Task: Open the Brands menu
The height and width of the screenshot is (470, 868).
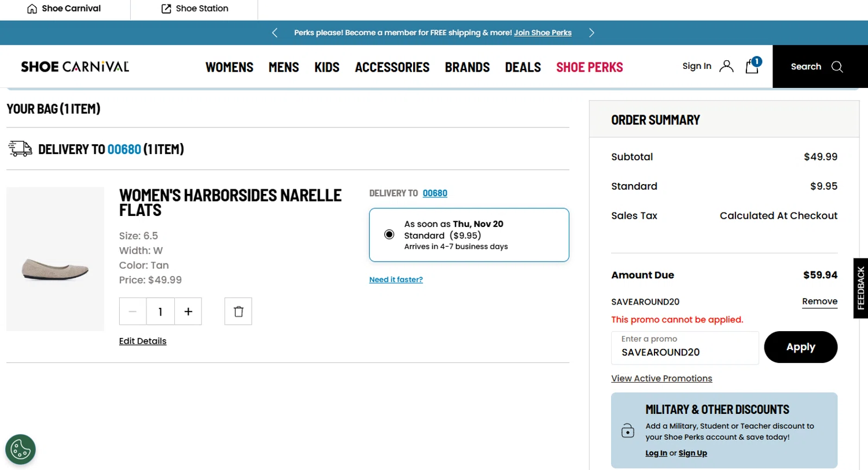Action: 468,67
